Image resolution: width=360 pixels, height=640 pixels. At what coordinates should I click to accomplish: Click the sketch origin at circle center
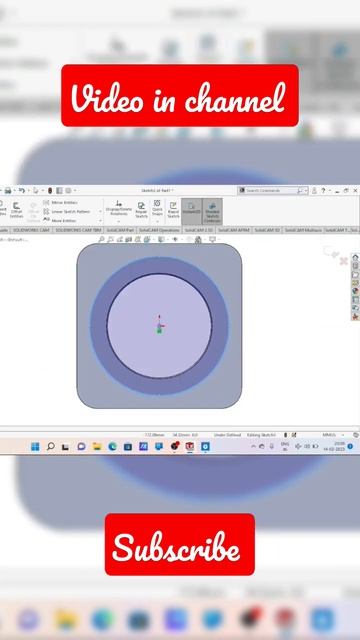point(160,326)
